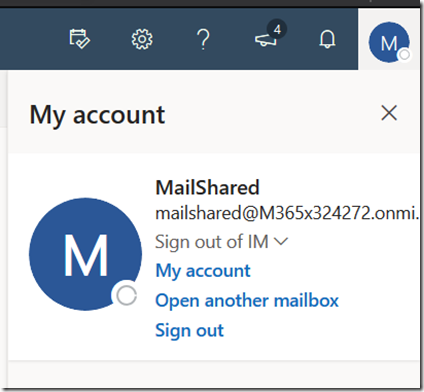Open the My account link
Image resolution: width=424 pixels, height=392 pixels.
(x=203, y=271)
